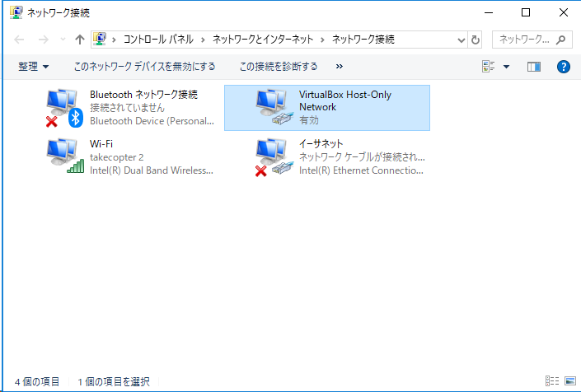The width and height of the screenshot is (581, 392).
Task: Select the イーサネット adapter icon
Action: tap(274, 156)
